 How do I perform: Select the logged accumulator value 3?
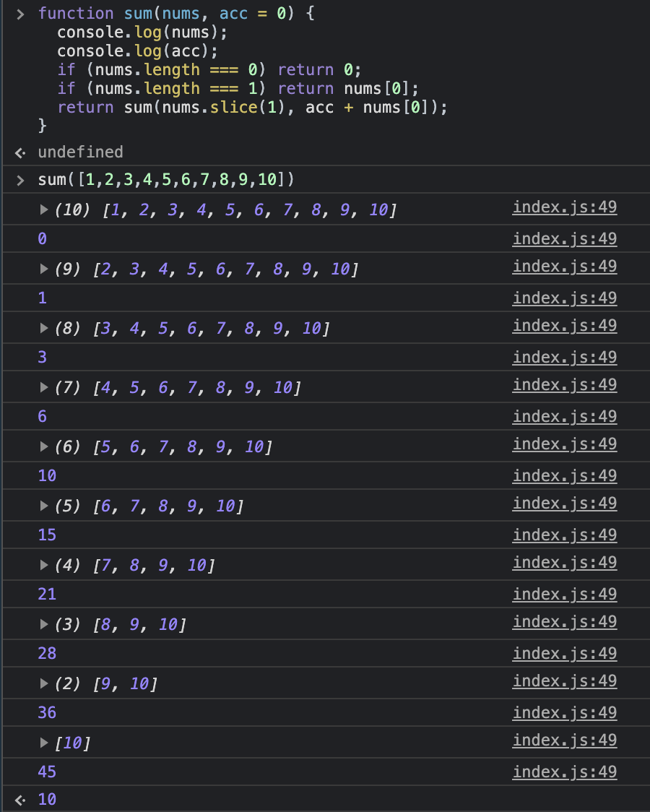43,358
